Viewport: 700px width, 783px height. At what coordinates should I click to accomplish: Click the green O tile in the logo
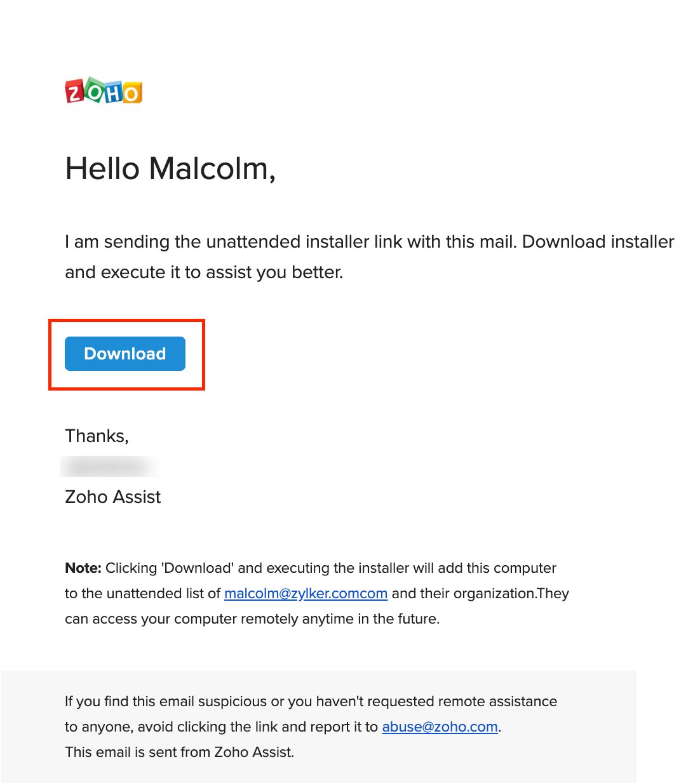coord(95,91)
